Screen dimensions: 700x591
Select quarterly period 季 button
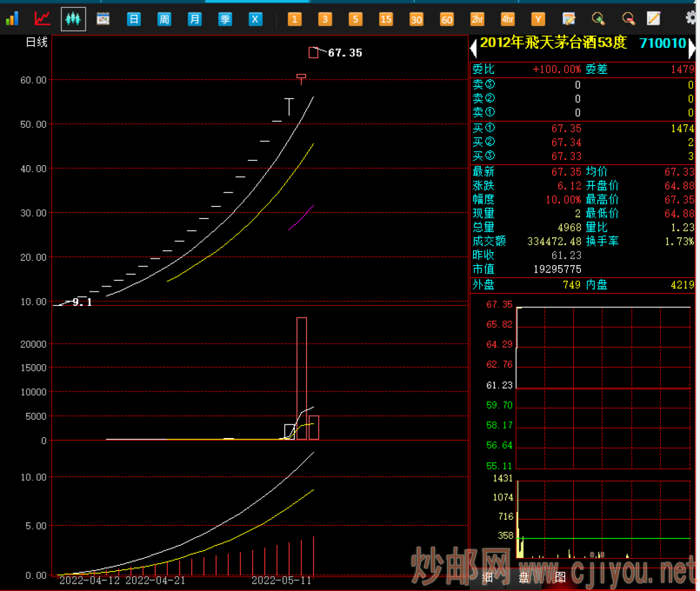click(x=225, y=19)
